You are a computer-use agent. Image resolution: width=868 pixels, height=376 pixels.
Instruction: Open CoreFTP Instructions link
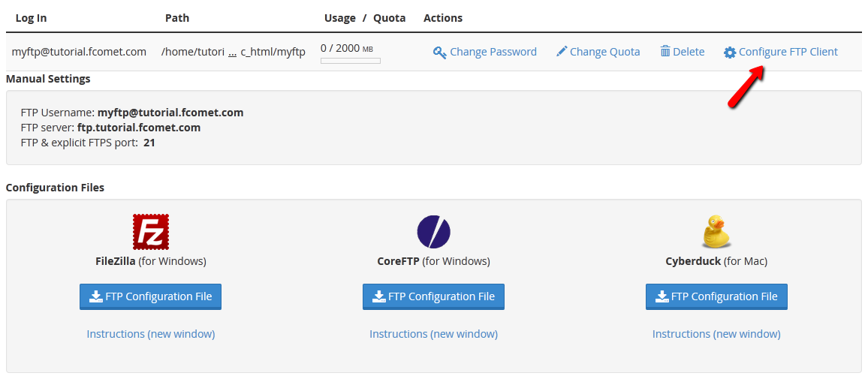433,334
